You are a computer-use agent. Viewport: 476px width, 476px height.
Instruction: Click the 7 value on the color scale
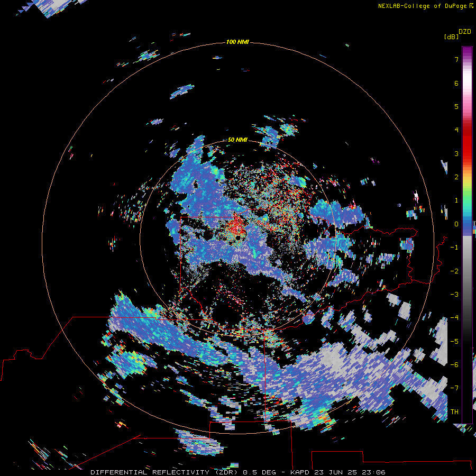pyautogui.click(x=456, y=59)
